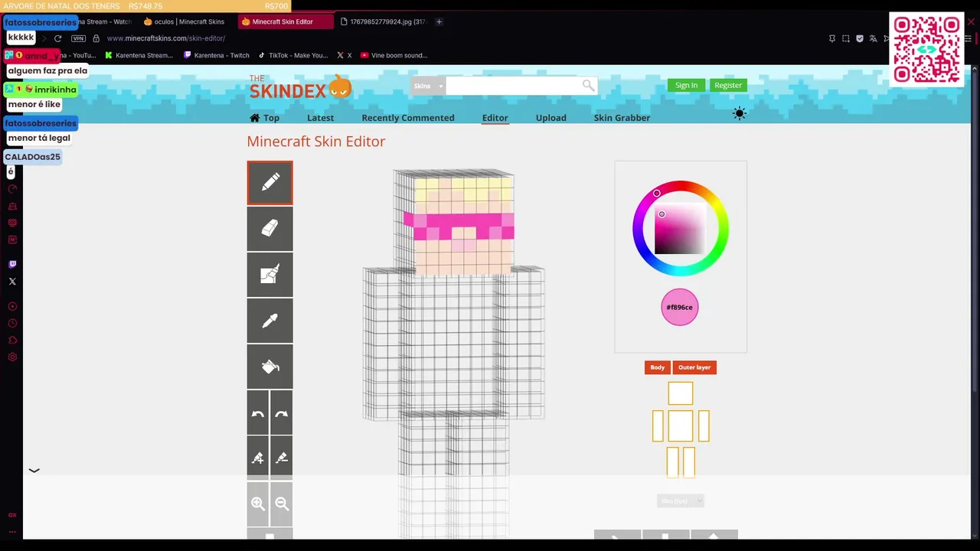Reload the page in the browser

coord(57,38)
